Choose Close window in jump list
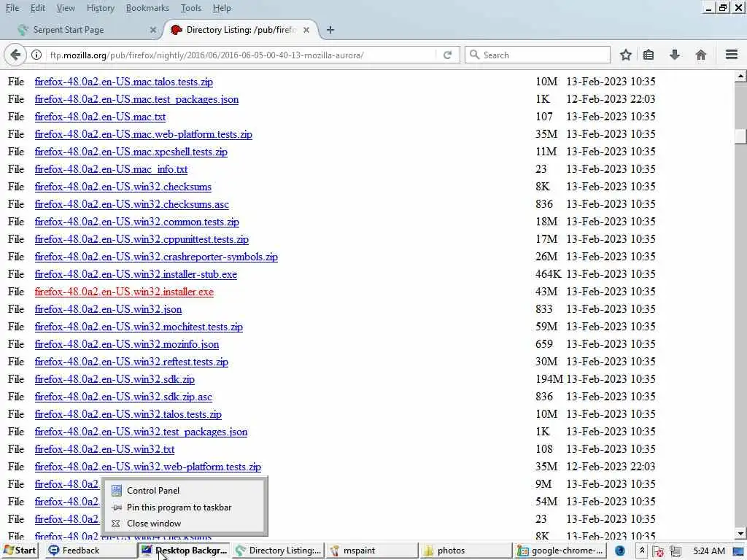 (183, 524)
